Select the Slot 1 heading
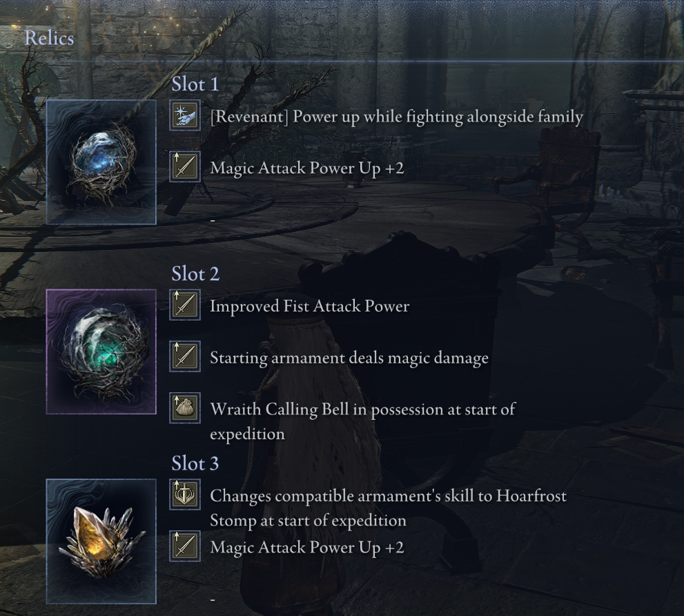Screen dimensions: 684x616 click(x=195, y=84)
